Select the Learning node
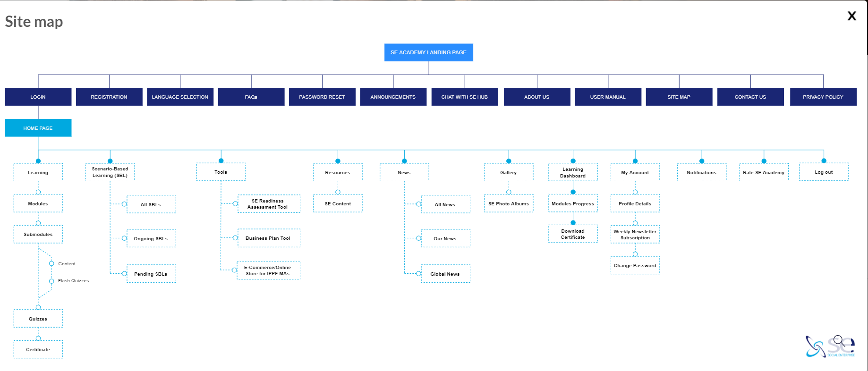Viewport: 868px width, 371px height. [x=38, y=172]
